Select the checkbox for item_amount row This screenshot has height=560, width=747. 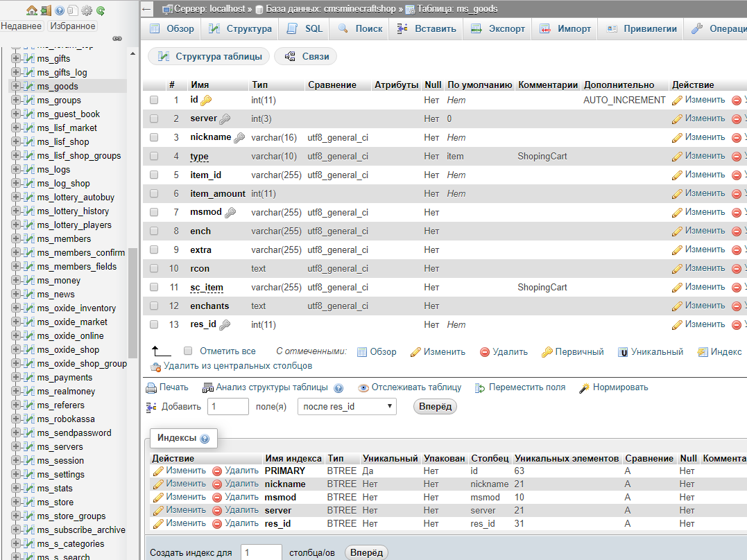coord(154,193)
